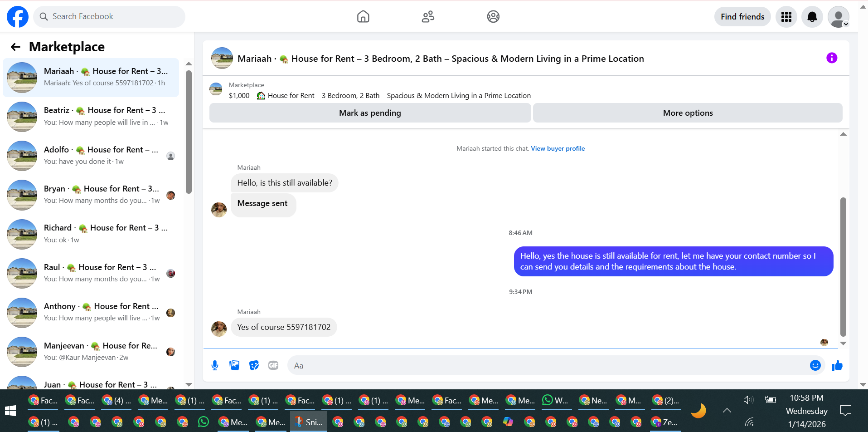Attach a photo with the image icon
The height and width of the screenshot is (432, 868).
tap(234, 365)
